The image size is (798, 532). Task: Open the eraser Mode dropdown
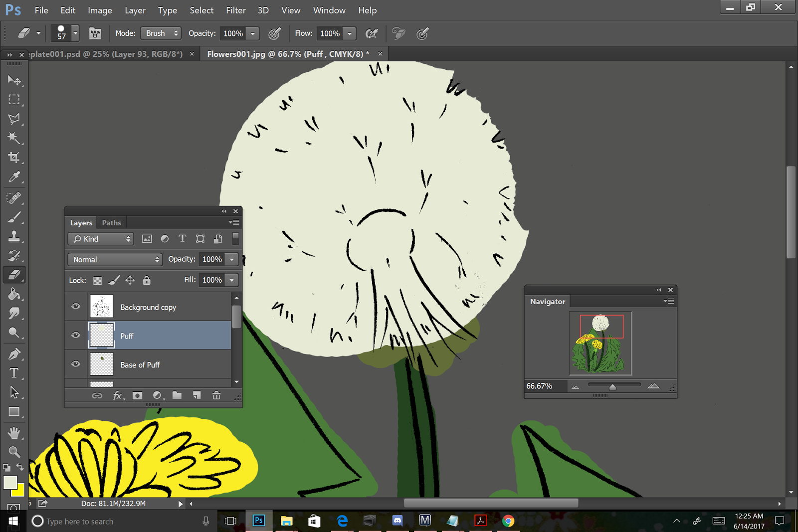[x=161, y=33]
